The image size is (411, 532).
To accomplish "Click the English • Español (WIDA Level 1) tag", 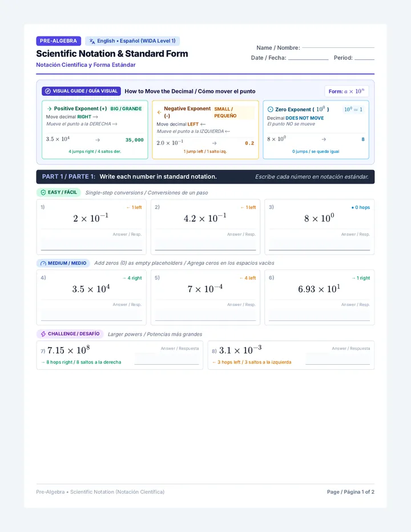I will (x=132, y=41).
